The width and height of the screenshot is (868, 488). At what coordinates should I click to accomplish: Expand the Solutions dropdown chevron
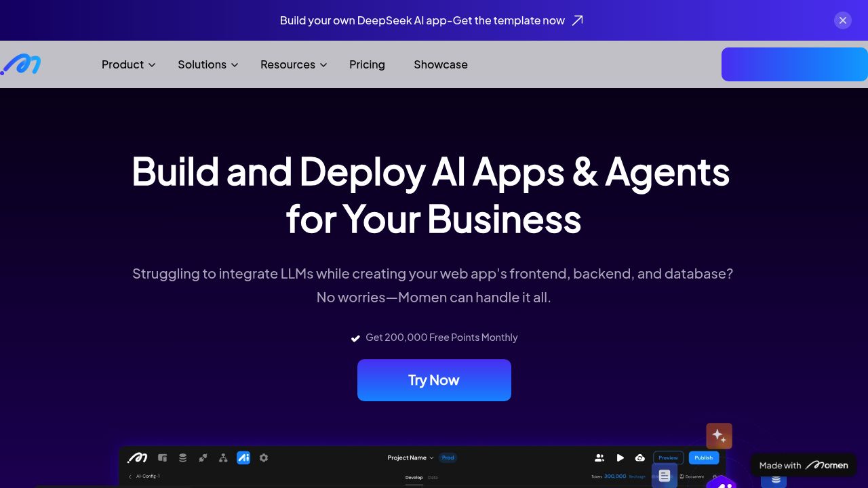(235, 65)
